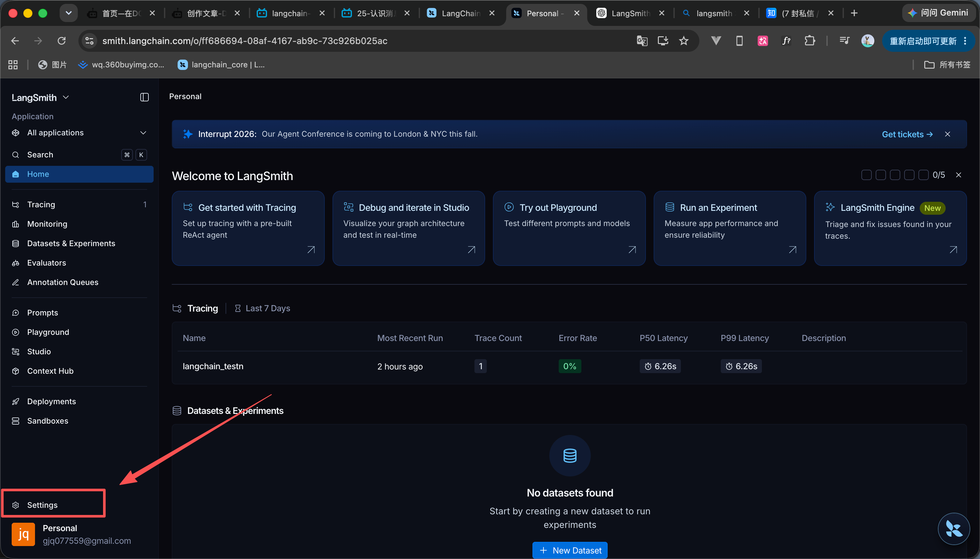This screenshot has height=559, width=980.
Task: Expand the All applications selector
Action: click(79, 132)
